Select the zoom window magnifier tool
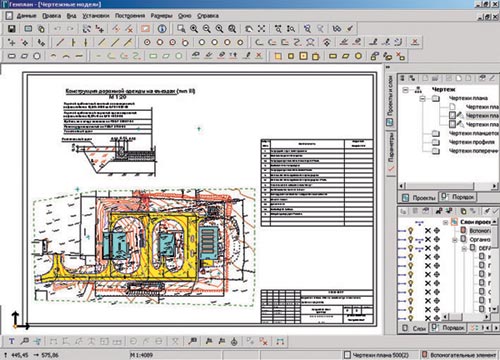The width and height of the screenshot is (500, 360). tap(181, 29)
